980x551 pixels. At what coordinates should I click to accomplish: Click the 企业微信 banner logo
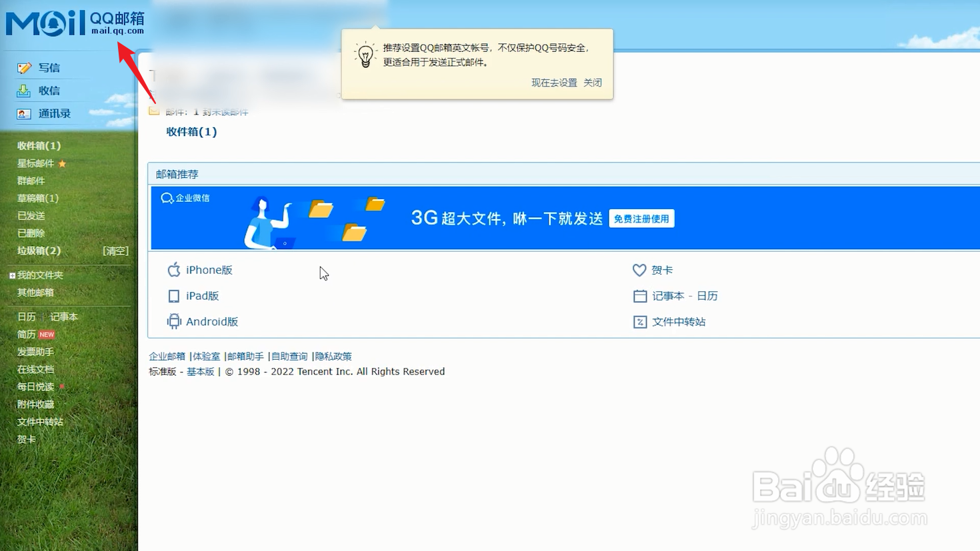[185, 198]
